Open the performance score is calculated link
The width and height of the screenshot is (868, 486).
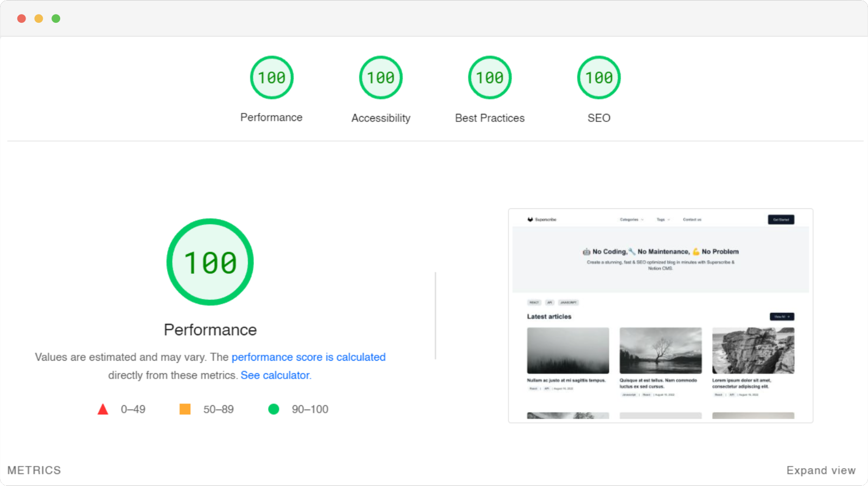pos(309,357)
